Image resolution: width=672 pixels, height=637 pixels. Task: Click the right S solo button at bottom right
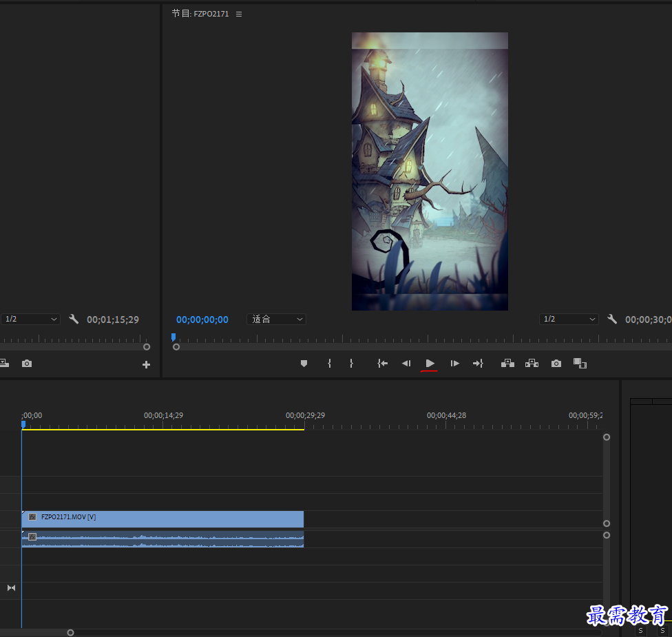[x=662, y=631]
